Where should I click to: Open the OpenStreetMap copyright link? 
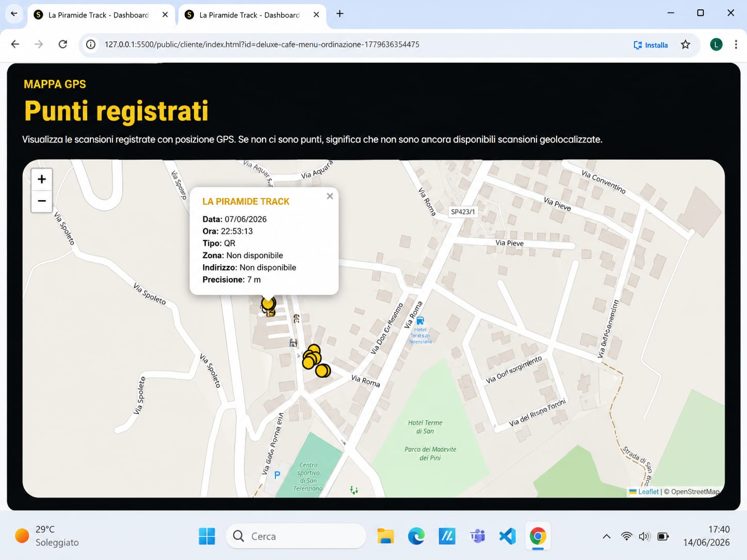coord(695,491)
